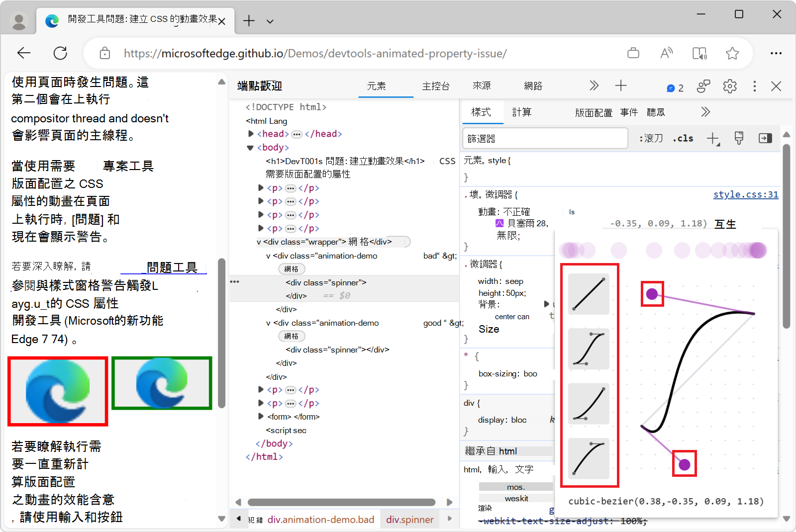Expand the 背景 shorthand property triangle
796x532 pixels.
coord(546,304)
